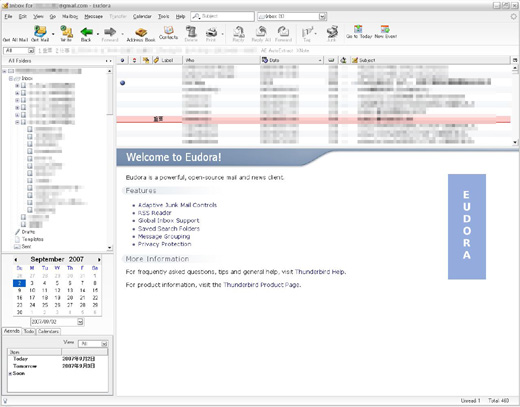Open the date picker dropdown
Viewport: 520px width, 407px height.
click(x=80, y=322)
